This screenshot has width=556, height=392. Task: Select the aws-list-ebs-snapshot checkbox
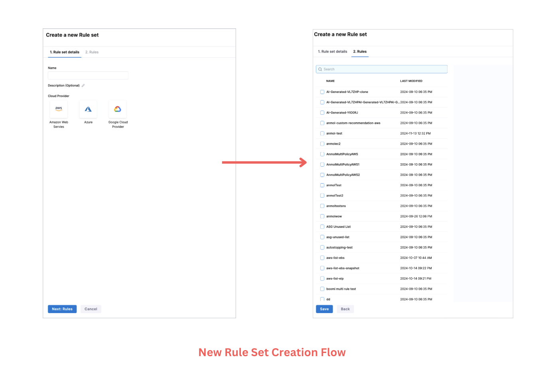point(322,268)
